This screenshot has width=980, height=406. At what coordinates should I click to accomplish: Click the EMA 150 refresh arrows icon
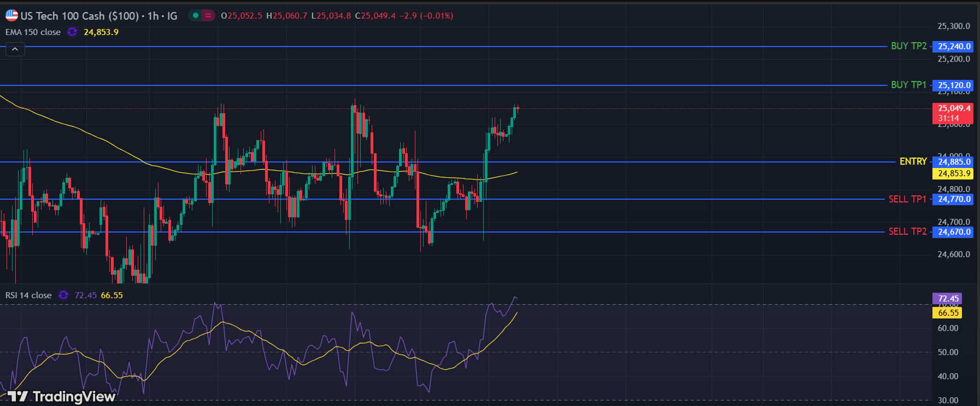(x=72, y=32)
